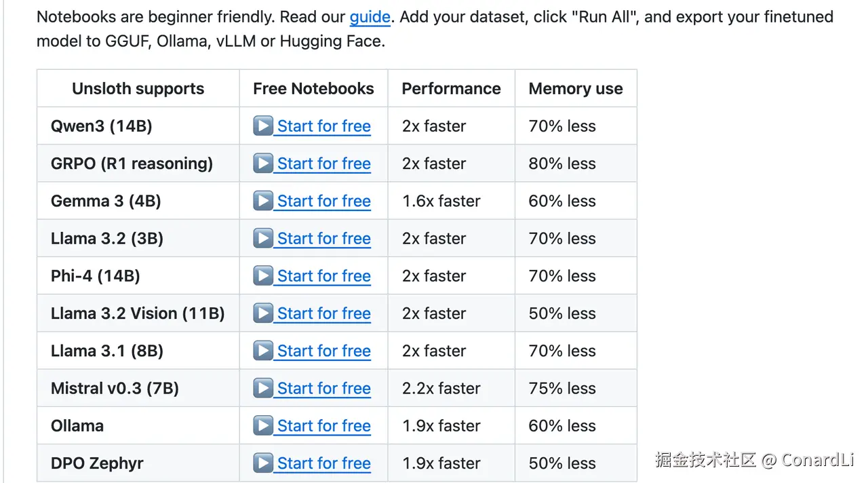Click the play icon in the Qwen3 row
This screenshot has height=483, width=868.
(263, 126)
